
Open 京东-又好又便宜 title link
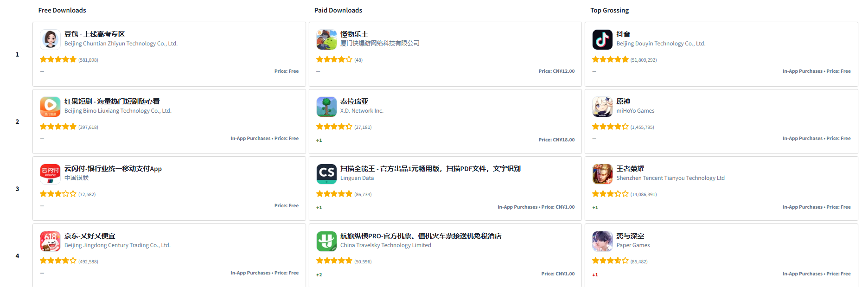tap(90, 236)
